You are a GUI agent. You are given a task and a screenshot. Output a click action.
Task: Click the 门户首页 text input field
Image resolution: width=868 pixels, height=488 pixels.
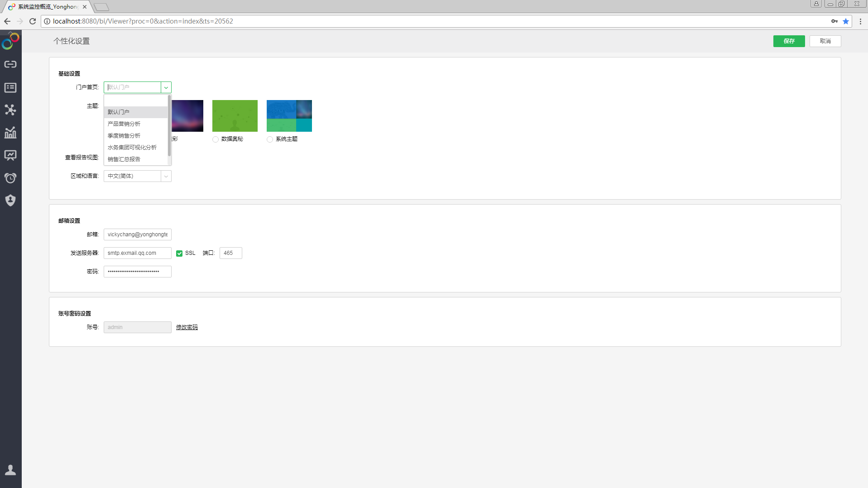132,87
